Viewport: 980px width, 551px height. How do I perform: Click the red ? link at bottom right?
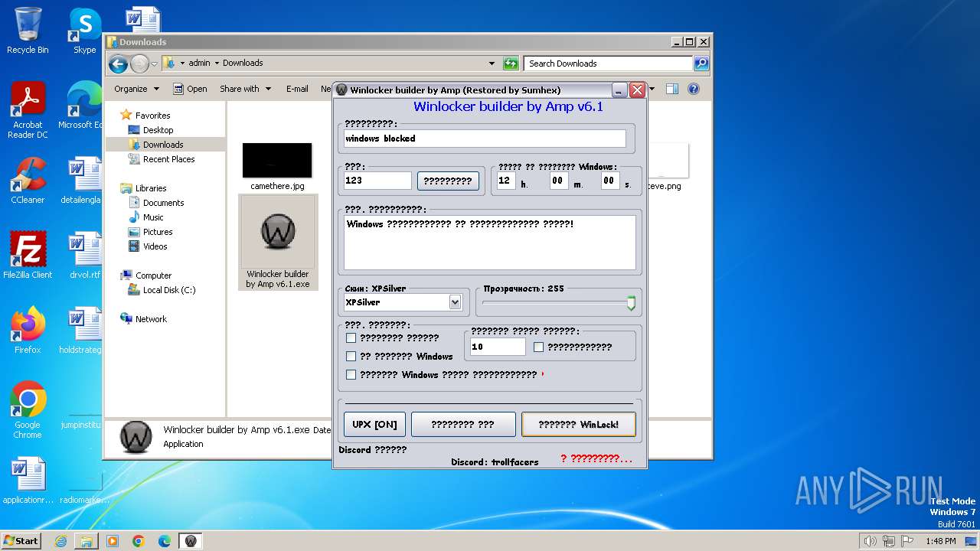[x=596, y=458]
